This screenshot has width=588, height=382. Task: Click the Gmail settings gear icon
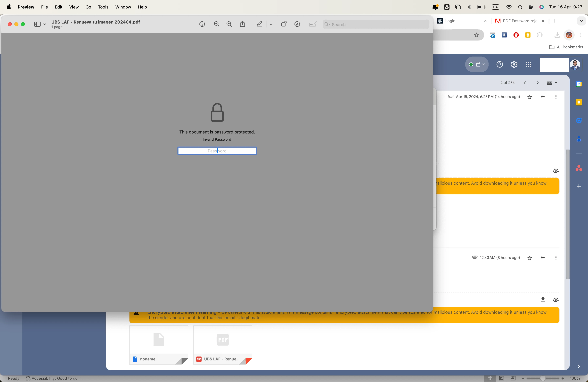click(514, 65)
